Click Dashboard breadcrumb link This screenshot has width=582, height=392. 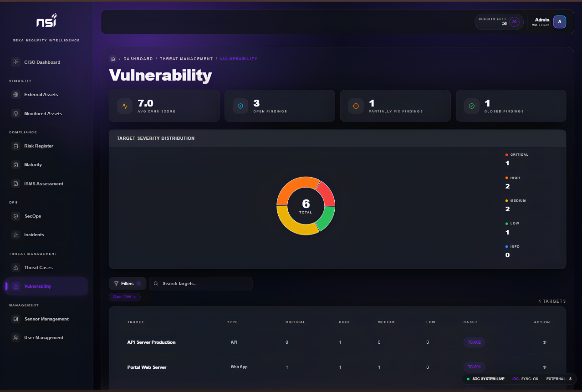138,59
